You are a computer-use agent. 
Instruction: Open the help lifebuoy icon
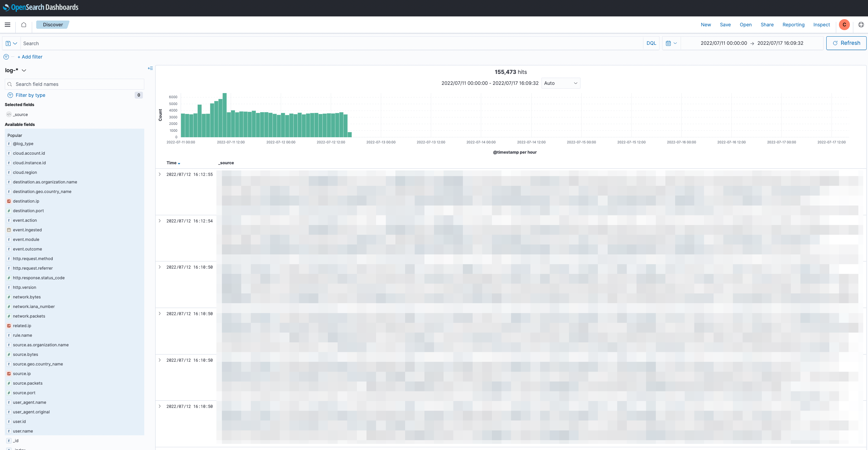pos(861,25)
